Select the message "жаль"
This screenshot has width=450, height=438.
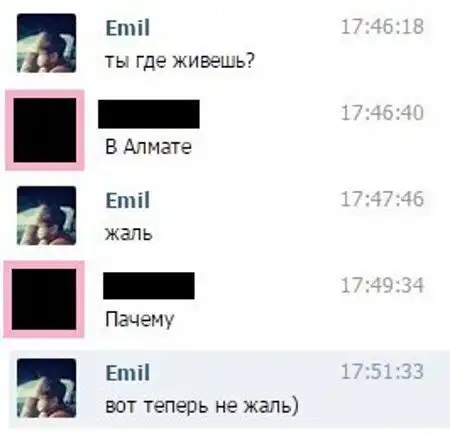coord(129,233)
